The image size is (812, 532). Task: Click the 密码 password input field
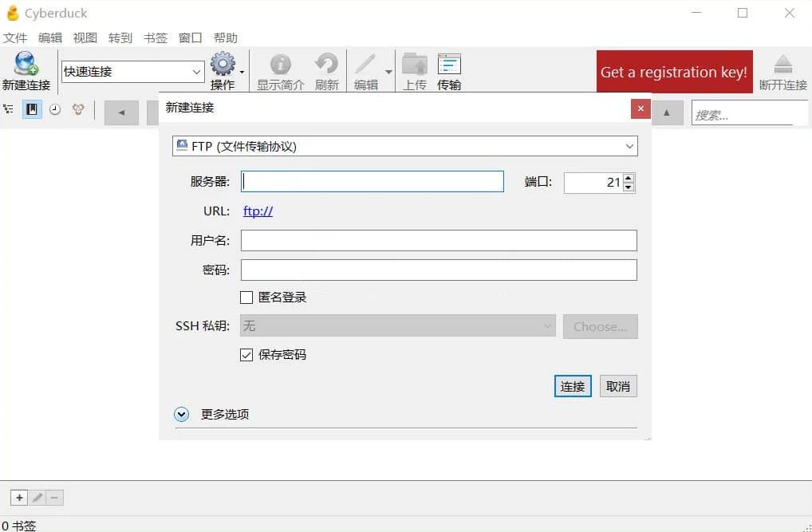(440, 270)
